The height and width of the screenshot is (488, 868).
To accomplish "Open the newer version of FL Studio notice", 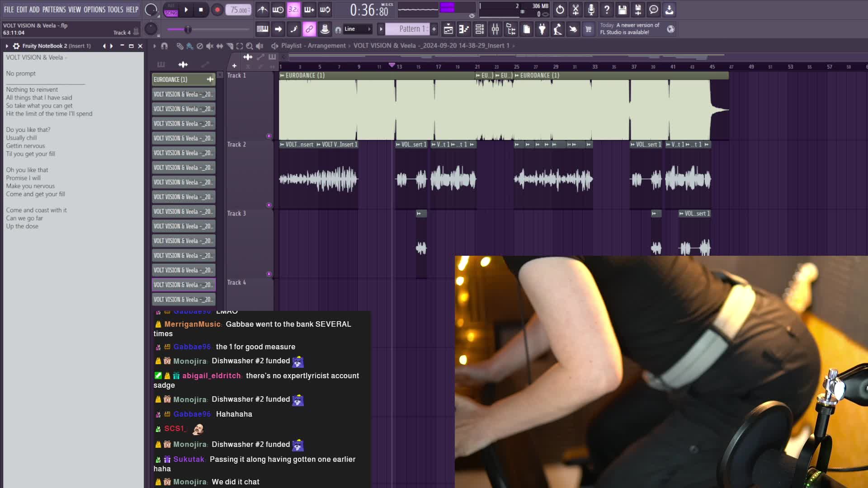I will 630,29.
